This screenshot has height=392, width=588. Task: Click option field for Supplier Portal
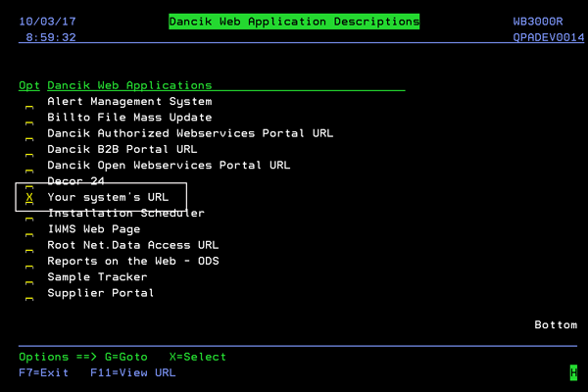coord(29,293)
